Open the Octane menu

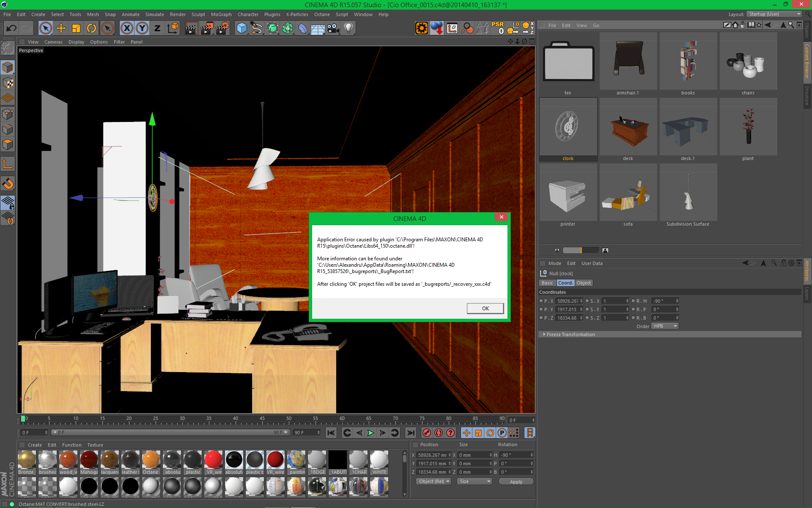click(x=321, y=14)
